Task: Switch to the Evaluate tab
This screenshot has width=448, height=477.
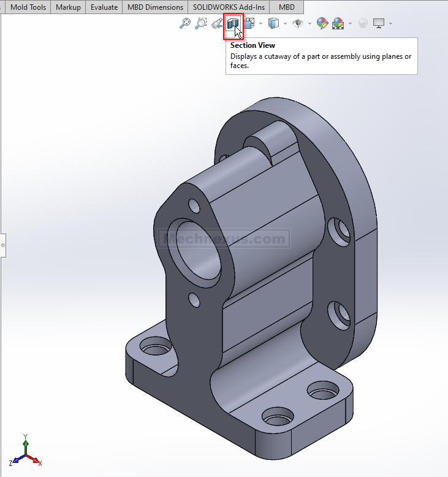Action: [x=104, y=7]
